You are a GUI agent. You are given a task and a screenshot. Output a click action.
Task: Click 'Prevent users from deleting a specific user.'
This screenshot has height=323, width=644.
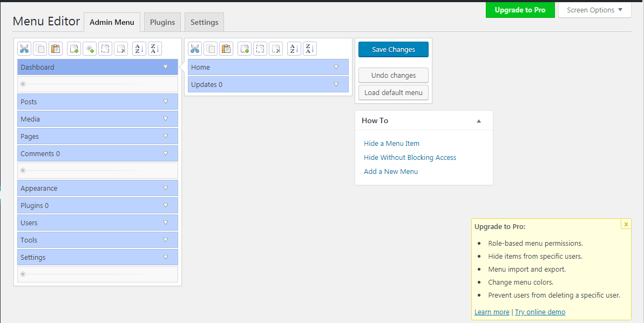[554, 295]
